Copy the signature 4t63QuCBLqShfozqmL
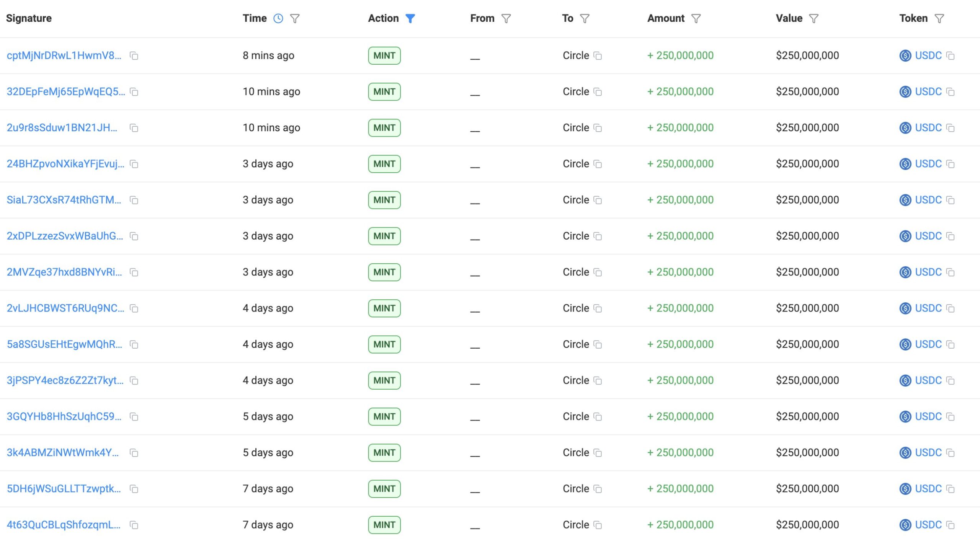Screen dimensions: 980x540 click(134, 525)
